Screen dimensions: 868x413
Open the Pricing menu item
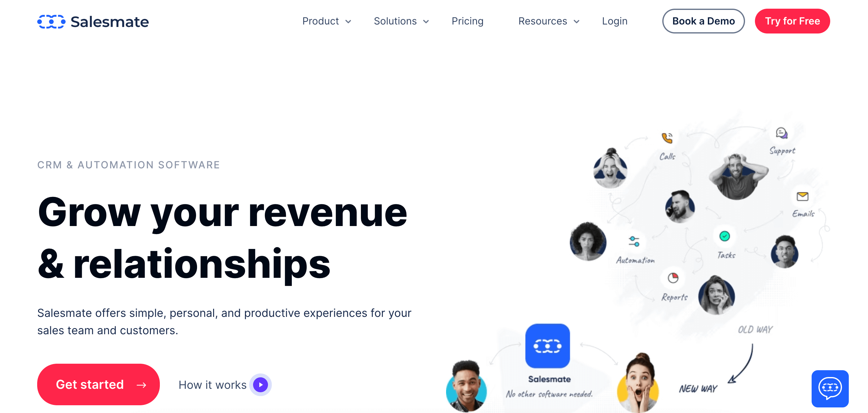pos(468,21)
